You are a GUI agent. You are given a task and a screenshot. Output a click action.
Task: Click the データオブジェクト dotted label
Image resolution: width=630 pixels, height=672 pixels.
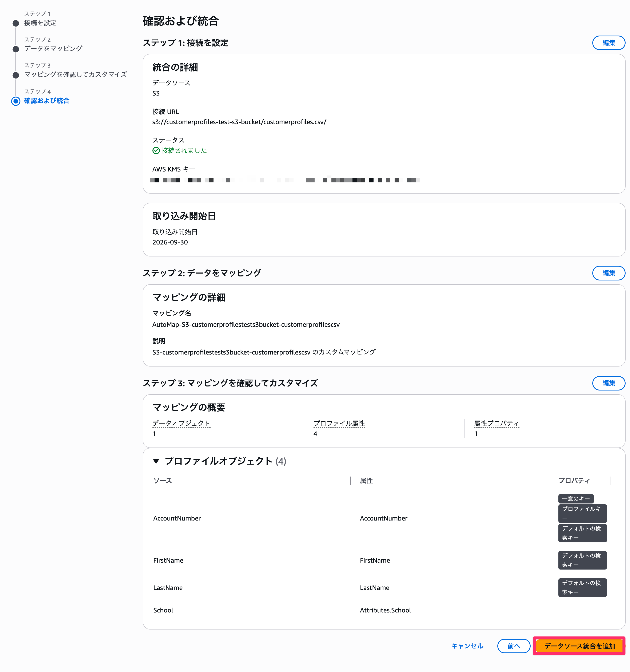pos(181,423)
